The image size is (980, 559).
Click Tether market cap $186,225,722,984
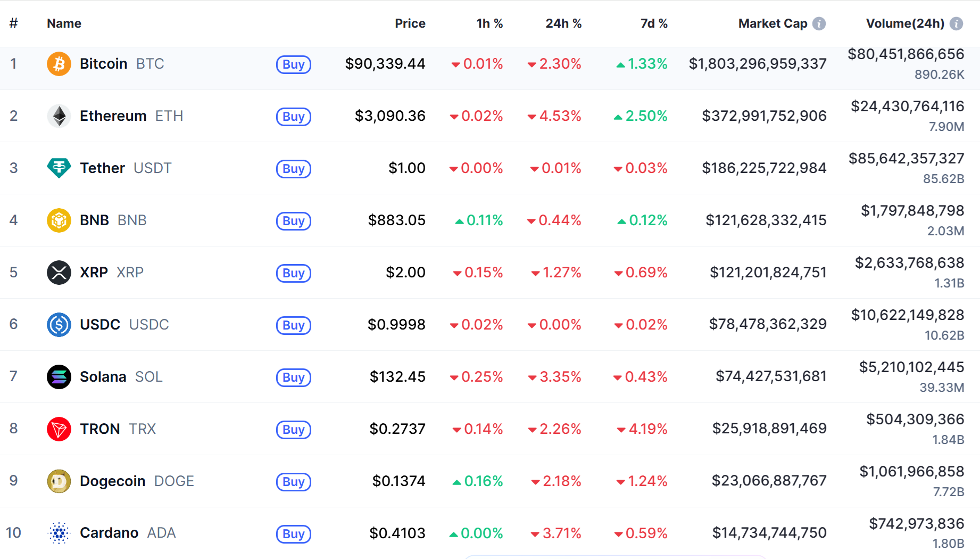(x=764, y=168)
